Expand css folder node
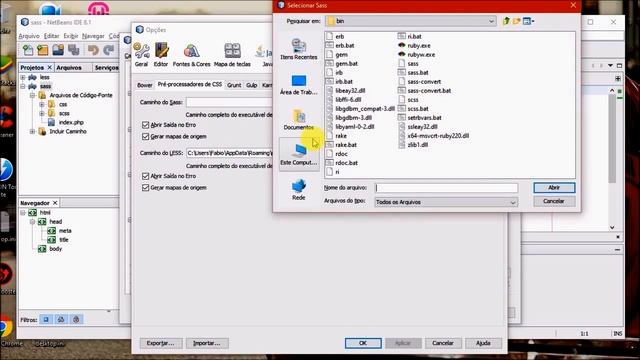The height and width of the screenshot is (360, 640). point(42,104)
